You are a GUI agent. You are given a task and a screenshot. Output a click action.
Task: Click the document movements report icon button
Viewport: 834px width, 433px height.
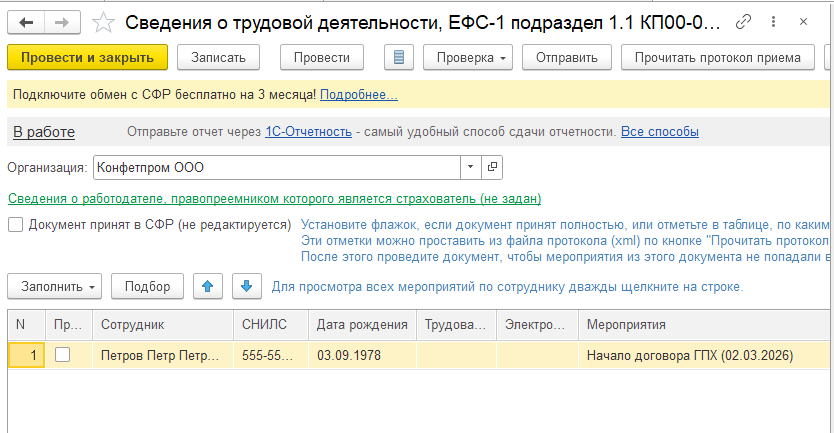click(x=399, y=57)
